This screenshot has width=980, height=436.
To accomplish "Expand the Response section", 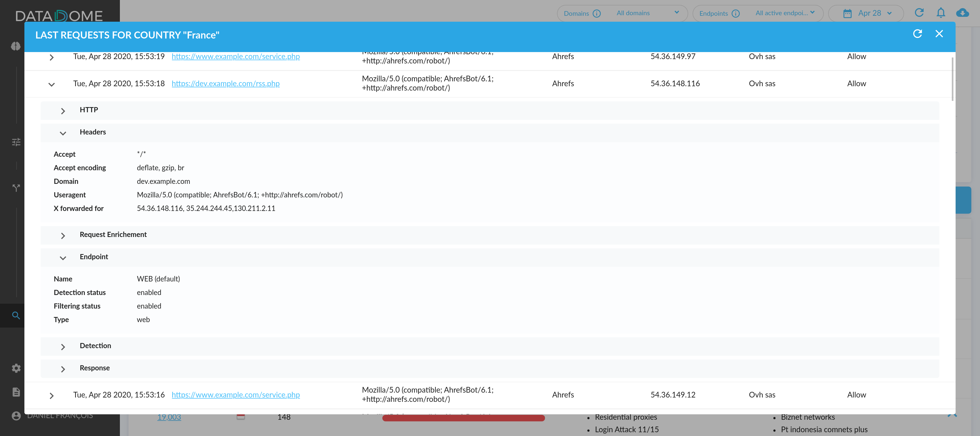I will 63,369.
